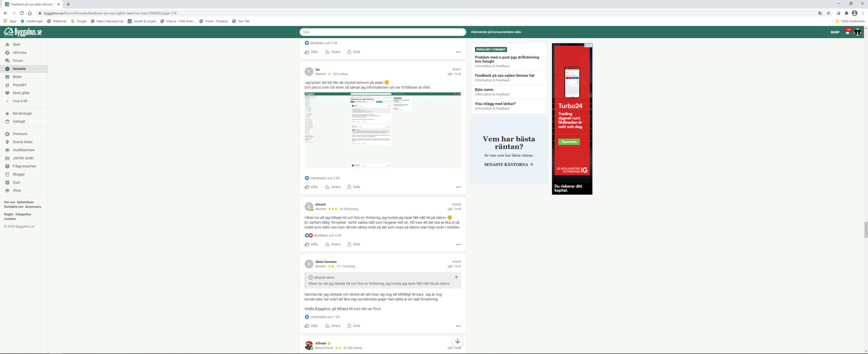Click the Sök search field
This screenshot has width=868, height=354.
pyautogui.click(x=382, y=32)
